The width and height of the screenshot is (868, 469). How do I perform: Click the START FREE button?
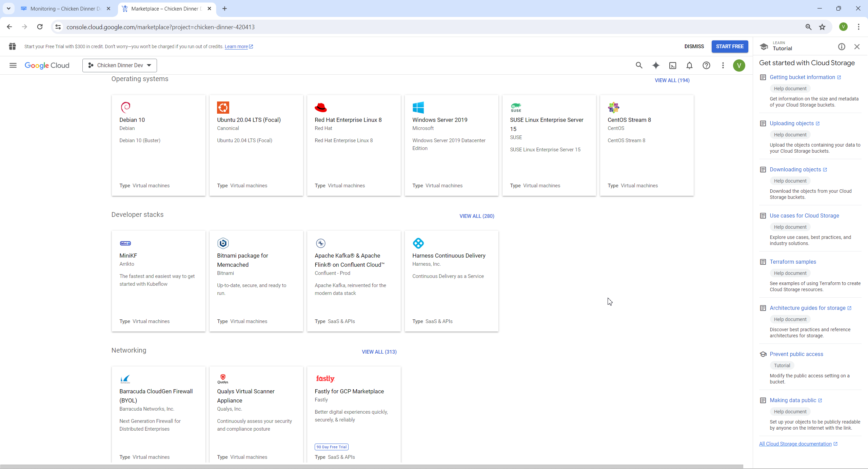730,46
